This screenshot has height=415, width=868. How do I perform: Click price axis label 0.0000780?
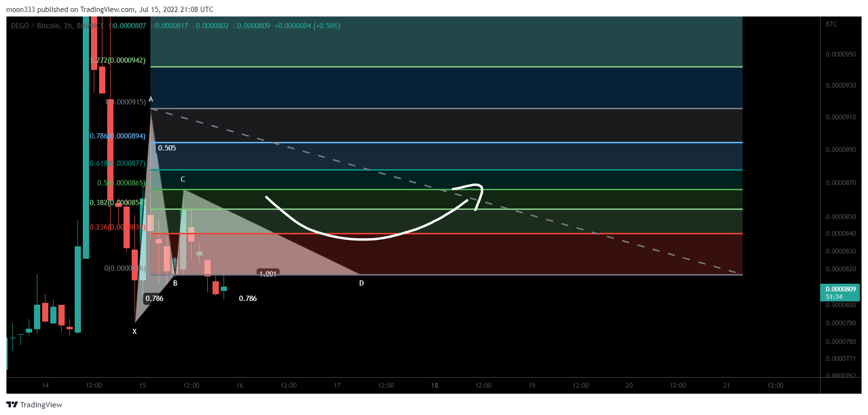841,342
